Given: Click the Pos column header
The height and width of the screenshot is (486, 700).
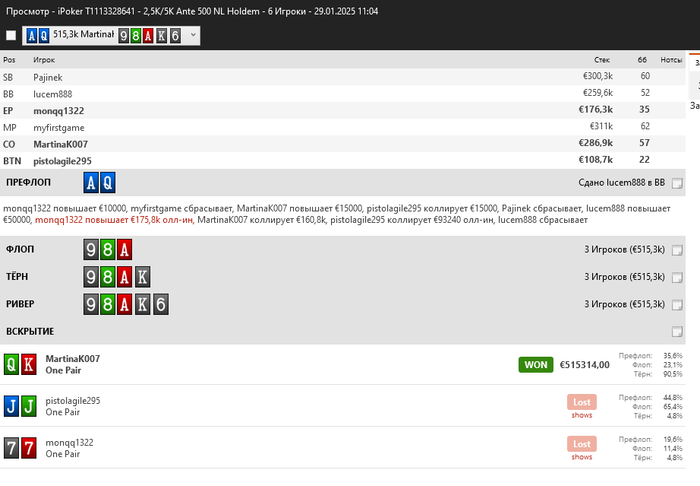Looking at the screenshot, I should [x=9, y=60].
